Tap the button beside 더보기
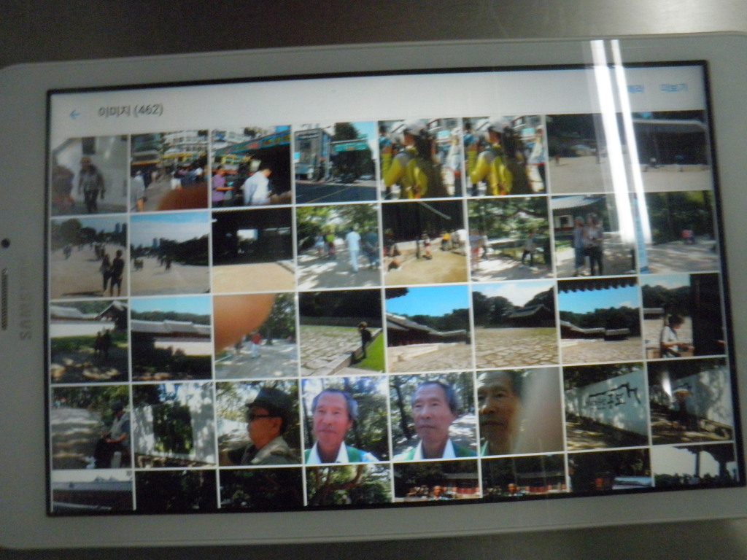Image resolution: width=747 pixels, height=560 pixels. pyautogui.click(x=635, y=88)
